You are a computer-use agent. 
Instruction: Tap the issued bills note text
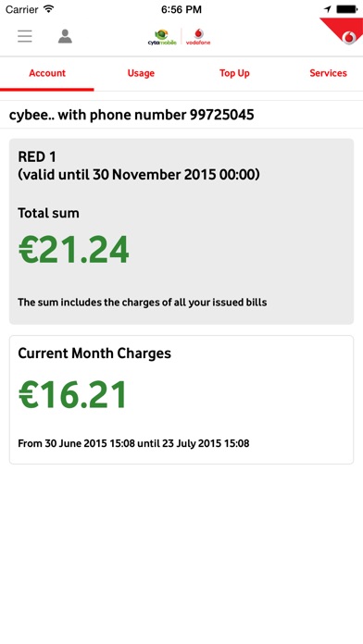[x=143, y=303]
